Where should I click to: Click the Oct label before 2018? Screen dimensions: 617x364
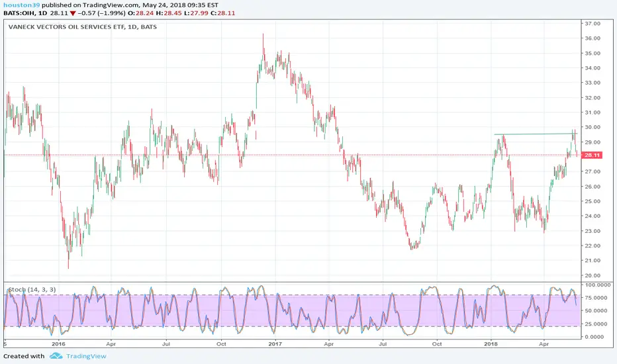coord(437,344)
